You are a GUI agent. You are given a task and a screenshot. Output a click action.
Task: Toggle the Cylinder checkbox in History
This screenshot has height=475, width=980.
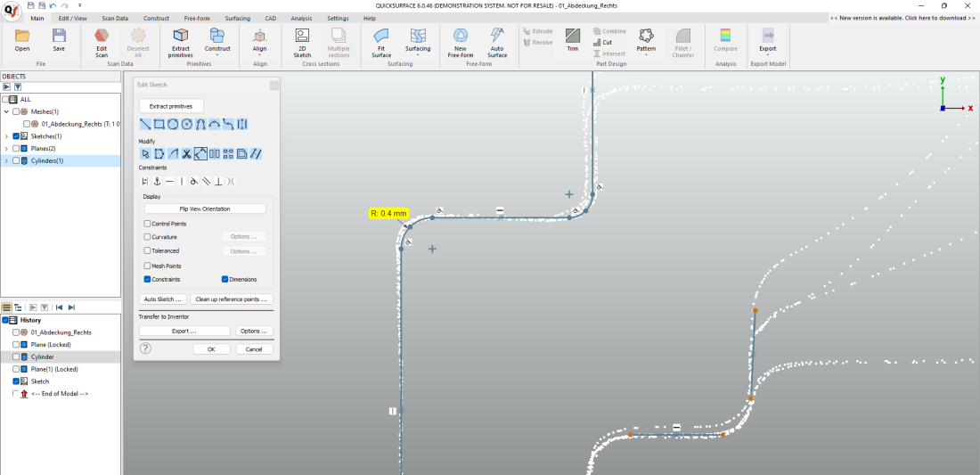[x=16, y=356]
